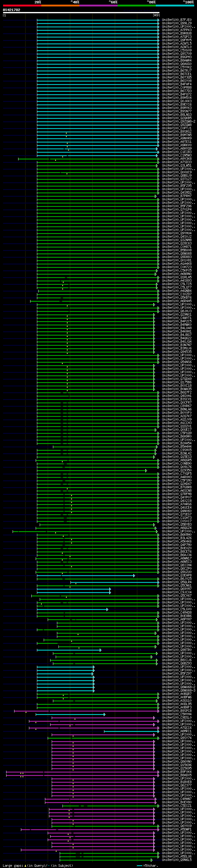The height and width of the screenshot is (868, 197).
Task: Open hit UniRef100_Q00UC9
Action: tap(177, 172)
